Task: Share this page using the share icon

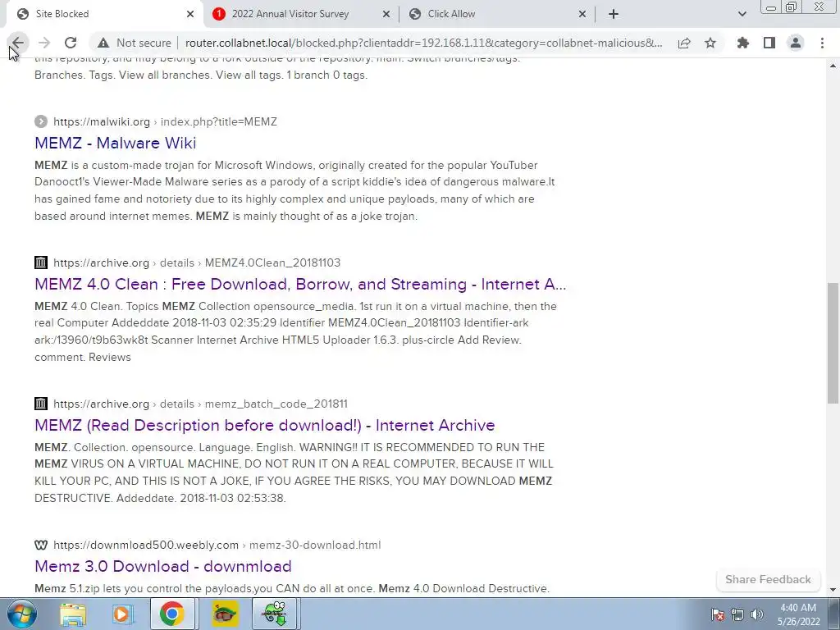Action: click(x=684, y=43)
